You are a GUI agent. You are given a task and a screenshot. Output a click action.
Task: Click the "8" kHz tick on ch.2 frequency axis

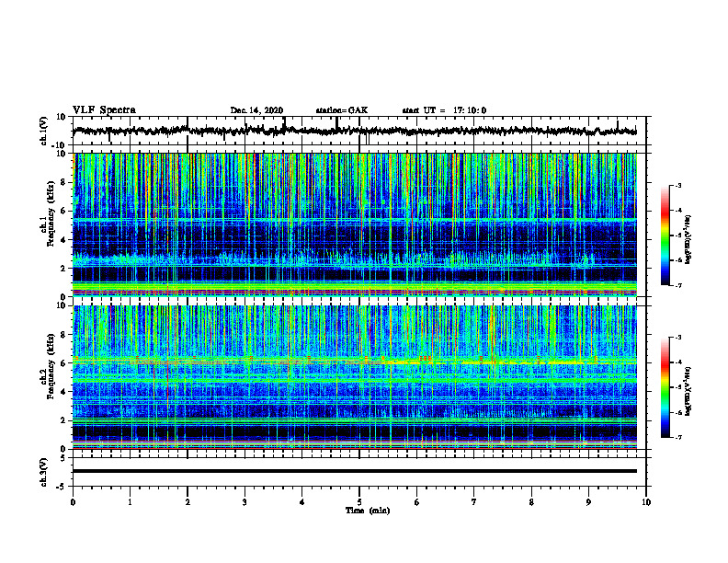coord(64,335)
